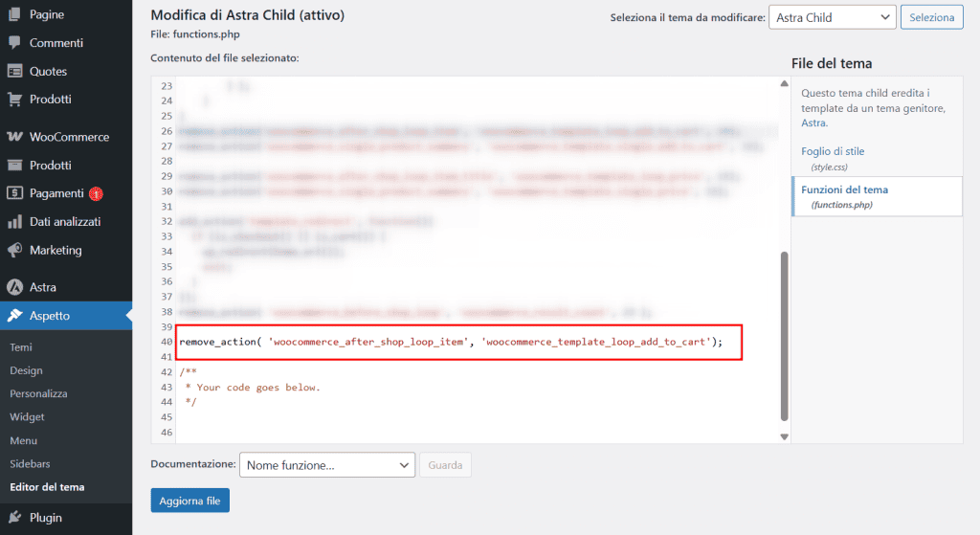Image resolution: width=980 pixels, height=535 pixels.
Task: Open the Nome funzione documentation dropdown
Action: coord(327,465)
